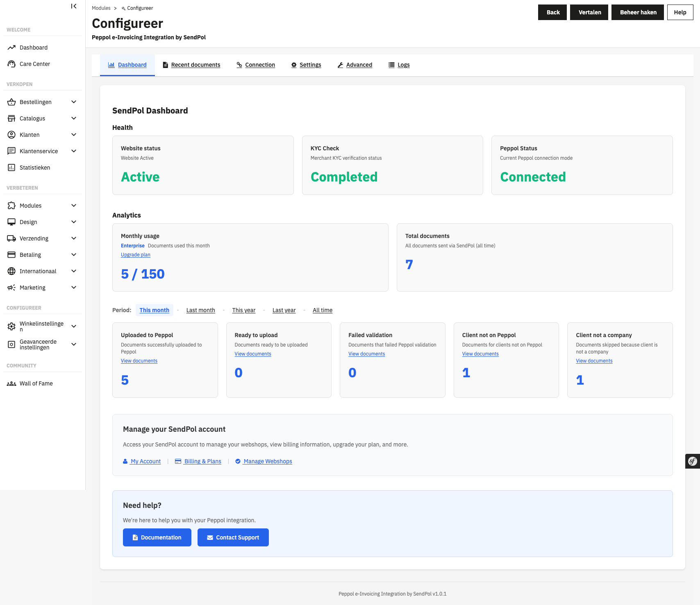Open Modules from the breadcrumb trail

pyautogui.click(x=101, y=8)
